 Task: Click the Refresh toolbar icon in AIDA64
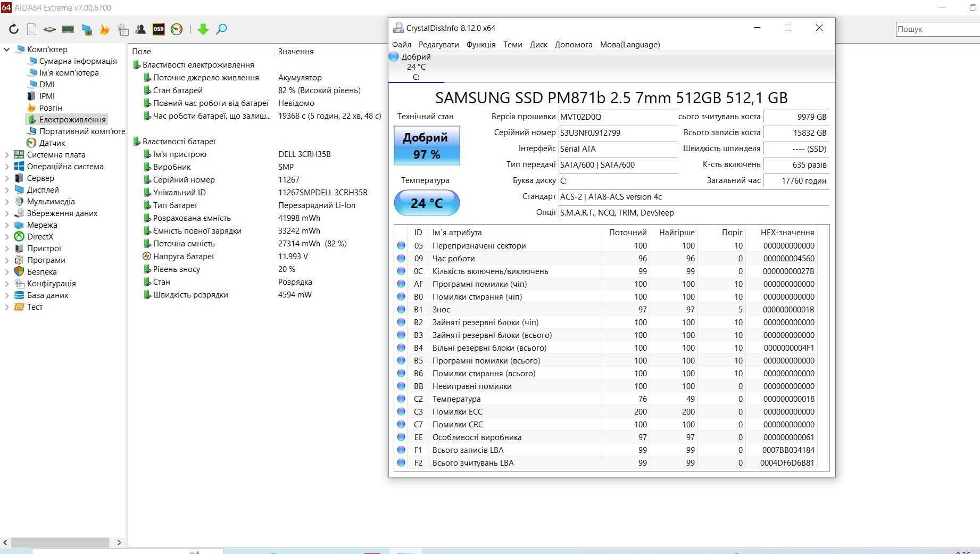[14, 29]
